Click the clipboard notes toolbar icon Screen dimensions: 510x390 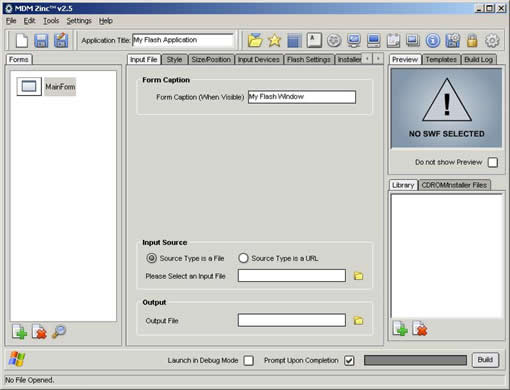[x=393, y=41]
